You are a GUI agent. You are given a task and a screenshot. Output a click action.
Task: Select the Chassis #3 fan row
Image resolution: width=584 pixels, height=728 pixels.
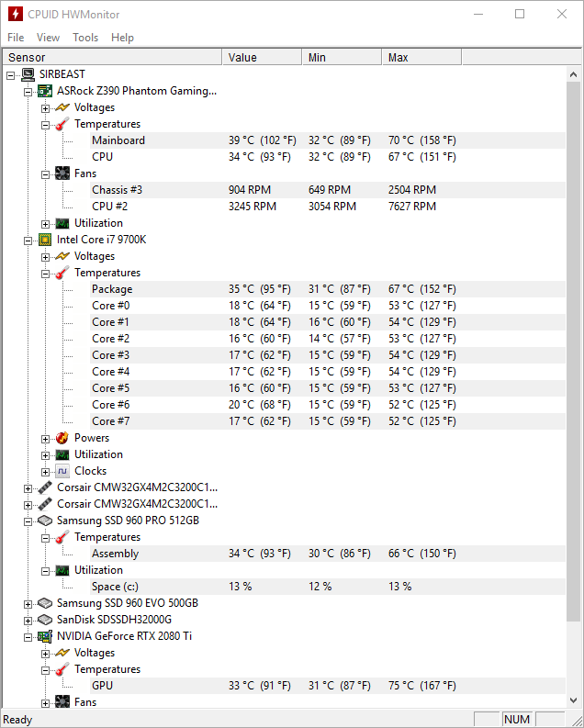pos(328,190)
